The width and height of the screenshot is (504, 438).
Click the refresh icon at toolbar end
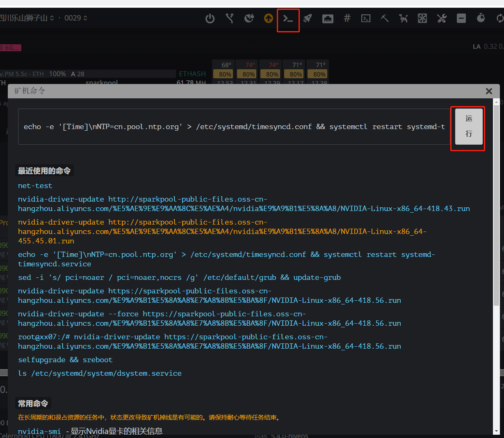[499, 18]
